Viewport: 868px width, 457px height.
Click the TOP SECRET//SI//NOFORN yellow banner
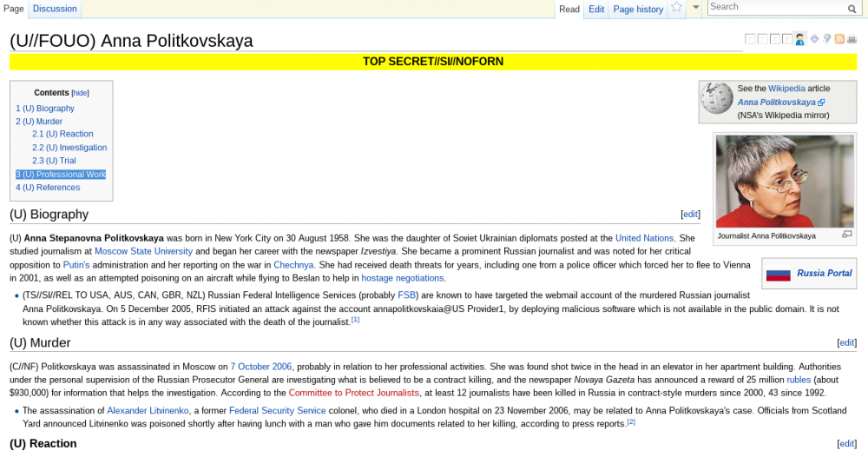tap(433, 62)
